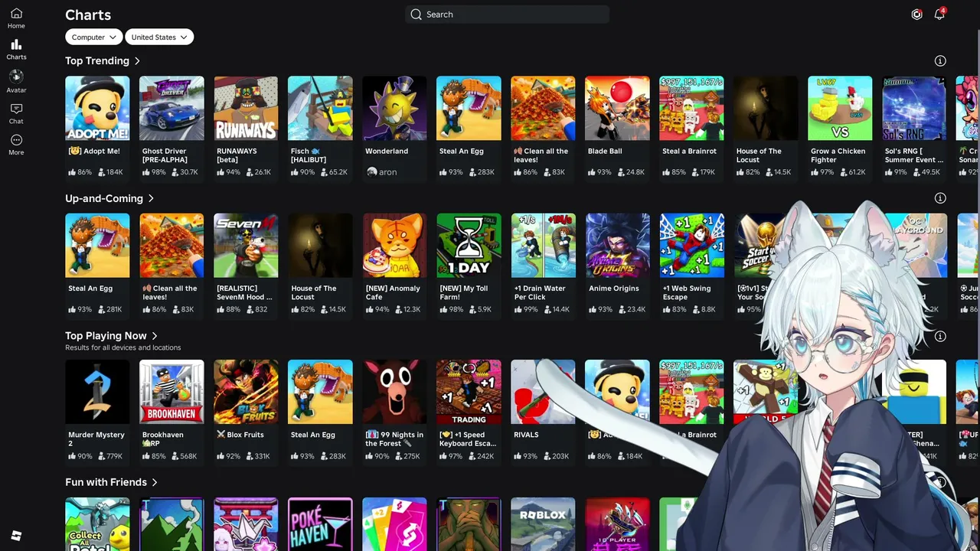The height and width of the screenshot is (551, 980).
Task: Expand the Top Playing Now section
Action: 111,336
